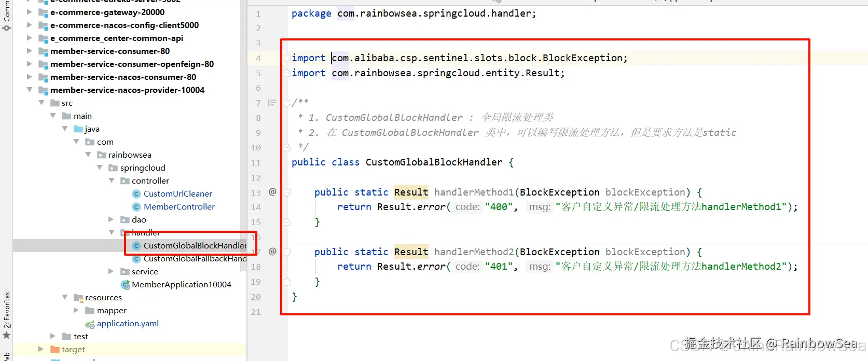Collapse the src folder

pyautogui.click(x=42, y=103)
